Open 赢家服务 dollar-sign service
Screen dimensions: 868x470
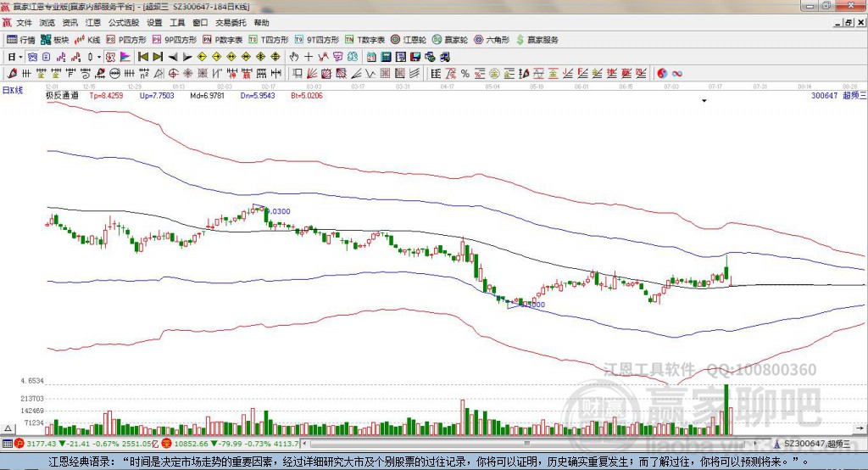point(537,40)
